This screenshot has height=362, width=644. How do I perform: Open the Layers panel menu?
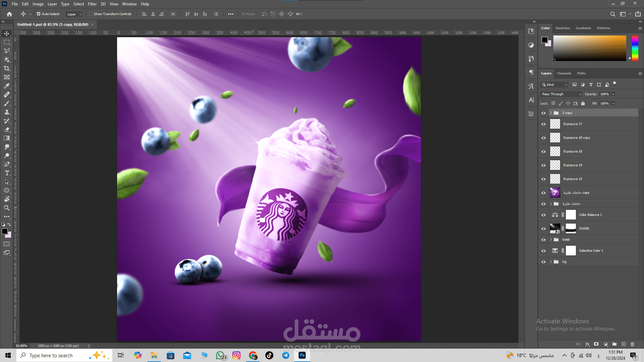coord(640,73)
